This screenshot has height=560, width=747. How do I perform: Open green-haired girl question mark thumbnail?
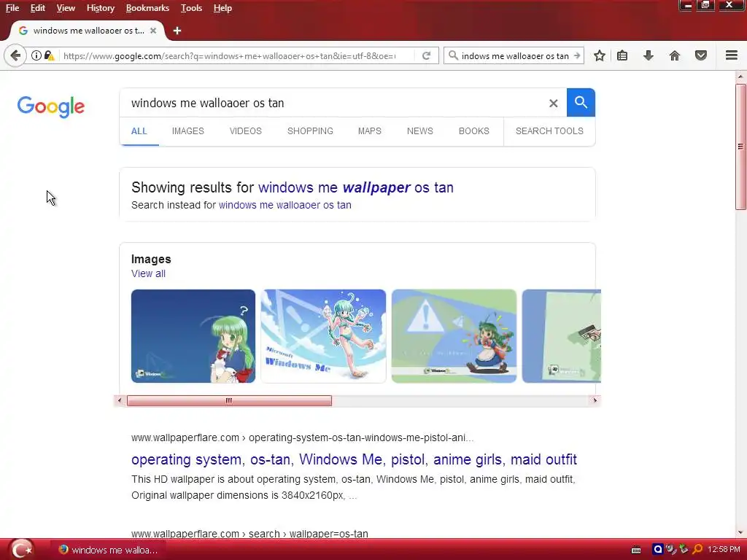(x=193, y=336)
